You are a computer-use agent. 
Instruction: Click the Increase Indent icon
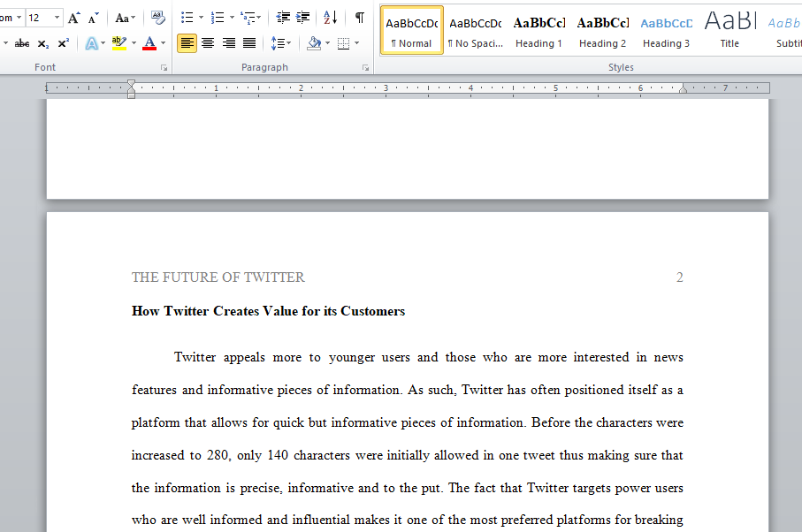[302, 18]
